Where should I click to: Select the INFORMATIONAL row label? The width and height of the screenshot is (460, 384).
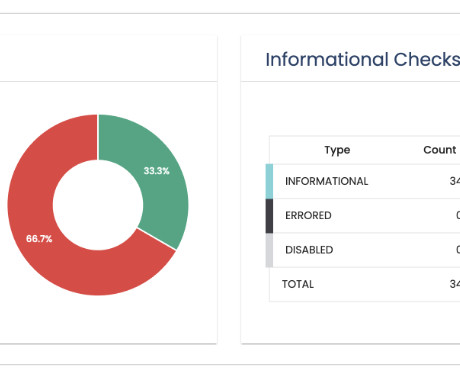(327, 181)
